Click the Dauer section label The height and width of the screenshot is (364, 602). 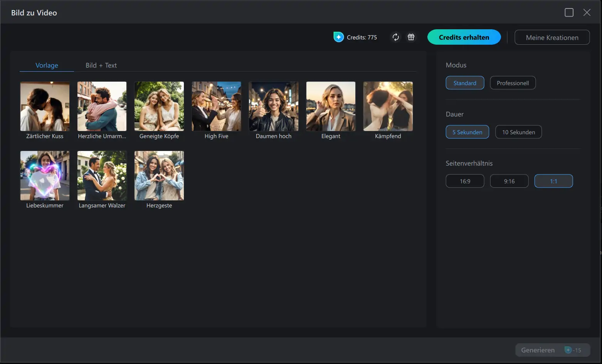click(455, 114)
